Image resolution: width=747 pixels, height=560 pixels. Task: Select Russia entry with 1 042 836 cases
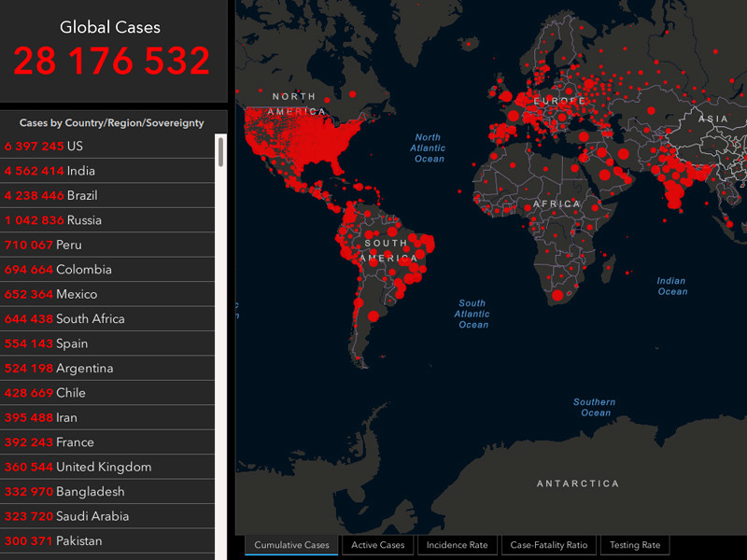pyautogui.click(x=107, y=220)
